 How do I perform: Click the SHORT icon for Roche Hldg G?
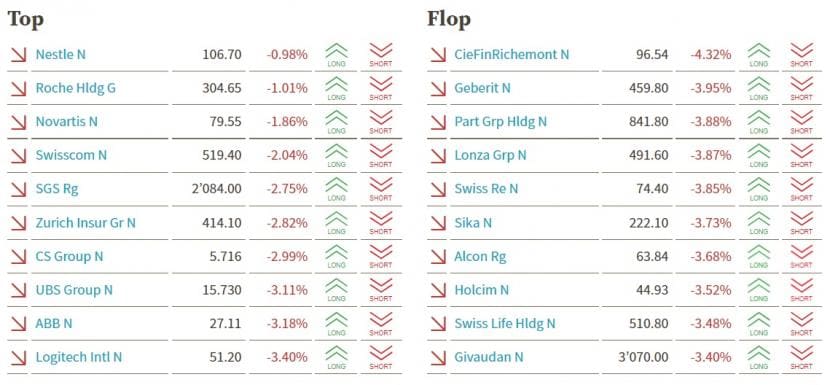point(381,88)
